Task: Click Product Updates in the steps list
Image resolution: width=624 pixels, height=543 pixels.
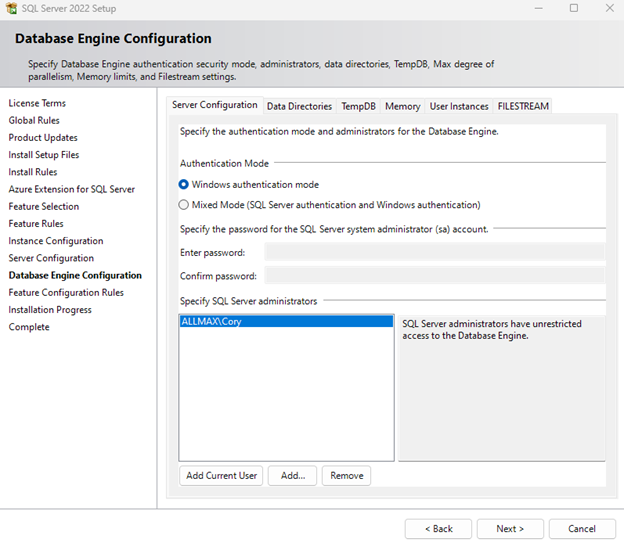Action: [x=43, y=138]
